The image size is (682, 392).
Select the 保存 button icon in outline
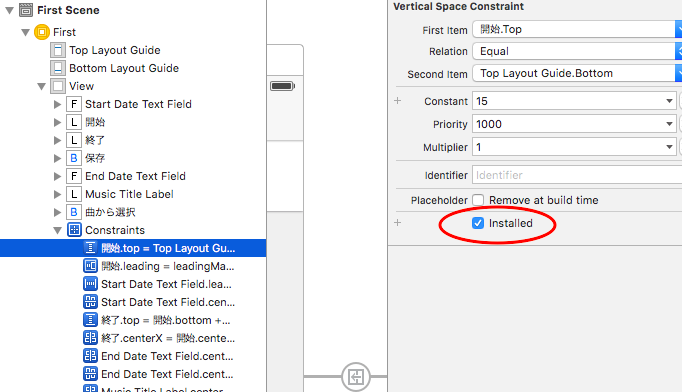pos(74,158)
